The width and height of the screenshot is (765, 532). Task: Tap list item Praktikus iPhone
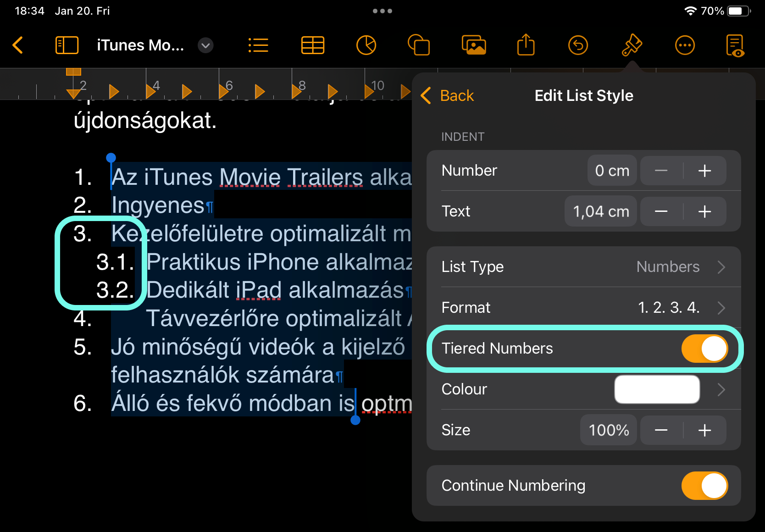(279, 262)
